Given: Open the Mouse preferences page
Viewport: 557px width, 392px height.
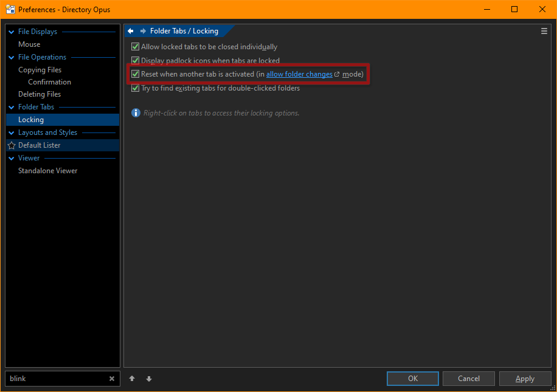Looking at the screenshot, I should (x=29, y=44).
